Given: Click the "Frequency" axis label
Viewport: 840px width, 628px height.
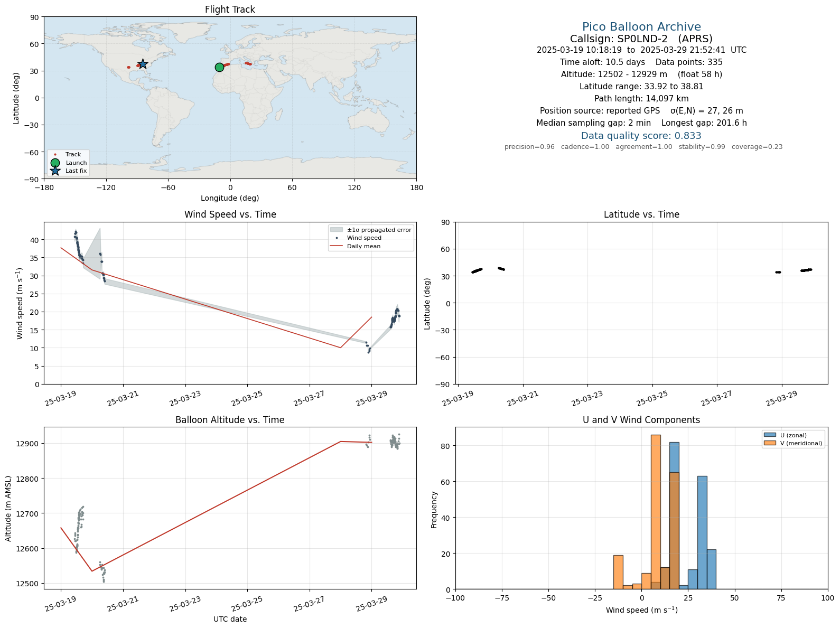Looking at the screenshot, I should click(x=434, y=510).
